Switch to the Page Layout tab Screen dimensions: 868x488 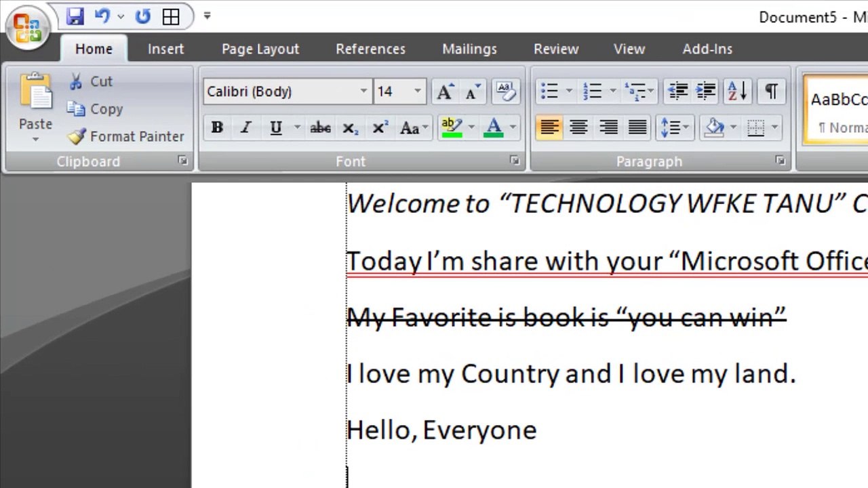pos(260,49)
